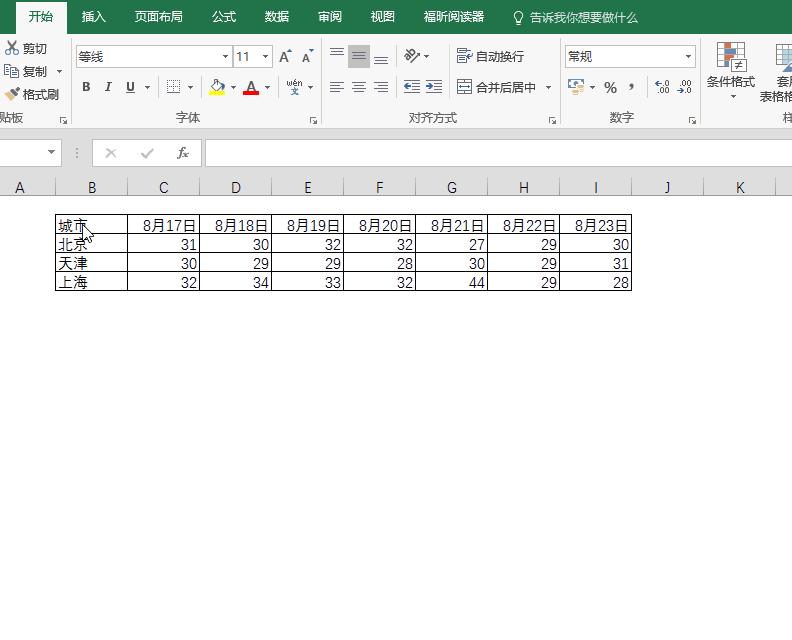Increase decimal places icon
The image size is (792, 640).
point(662,87)
